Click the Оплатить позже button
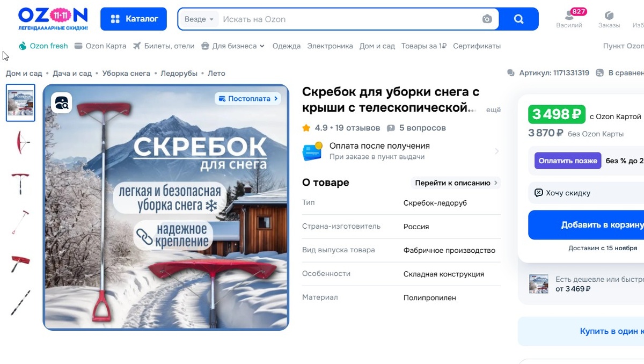The width and height of the screenshot is (644, 364). (x=568, y=161)
